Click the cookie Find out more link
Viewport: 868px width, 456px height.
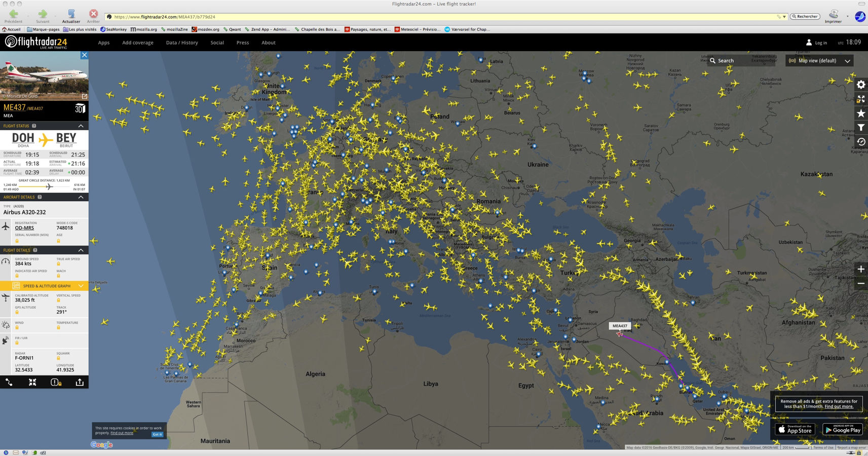click(x=122, y=433)
